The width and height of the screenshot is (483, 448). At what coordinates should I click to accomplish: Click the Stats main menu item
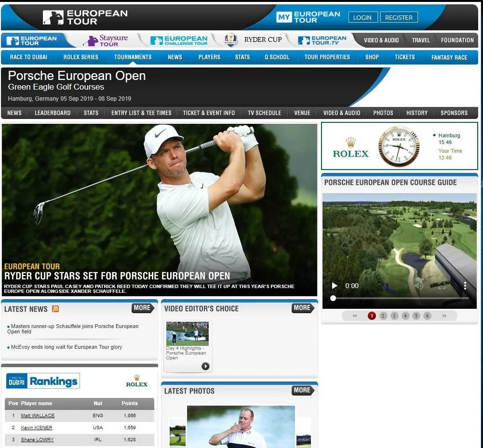242,57
